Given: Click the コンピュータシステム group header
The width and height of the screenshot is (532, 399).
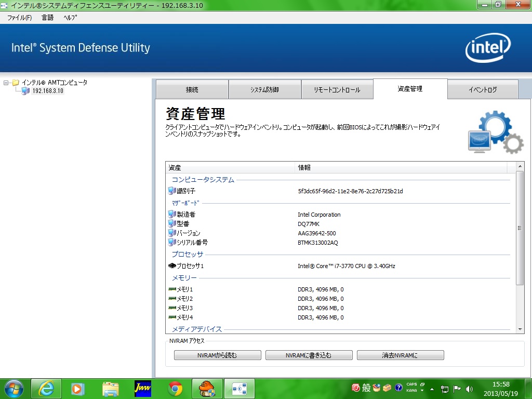Looking at the screenshot, I should (x=203, y=179).
